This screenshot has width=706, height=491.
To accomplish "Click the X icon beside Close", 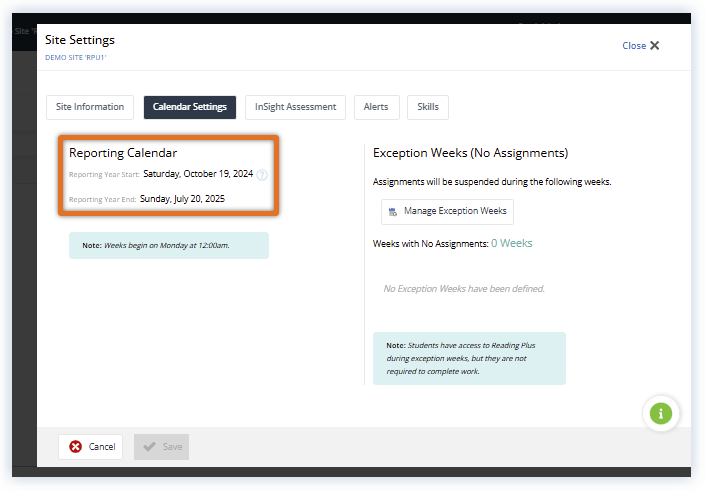I will [x=655, y=46].
